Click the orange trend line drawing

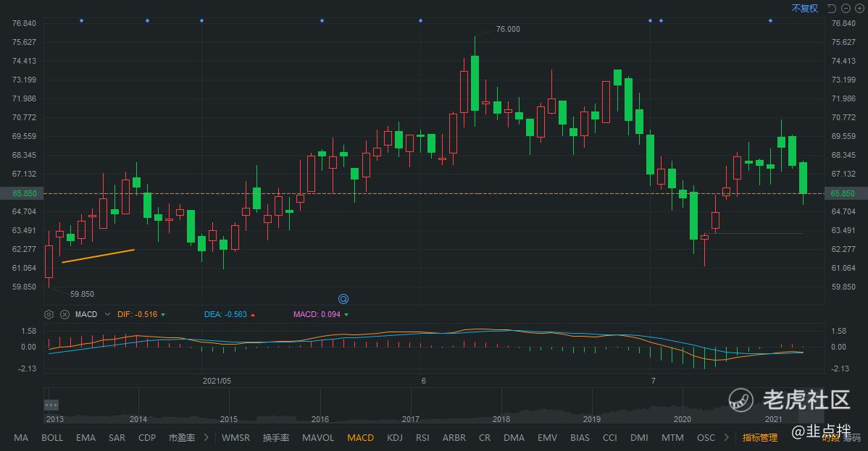pyautogui.click(x=98, y=256)
